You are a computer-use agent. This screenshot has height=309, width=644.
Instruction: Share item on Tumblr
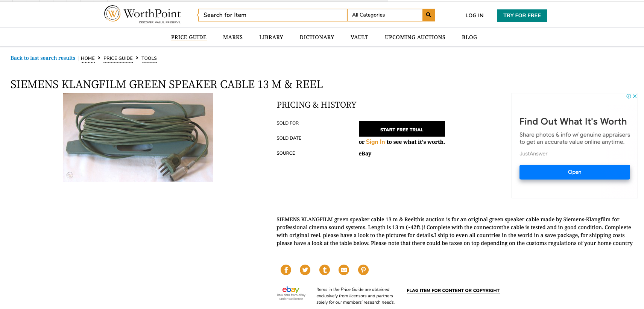tap(325, 270)
